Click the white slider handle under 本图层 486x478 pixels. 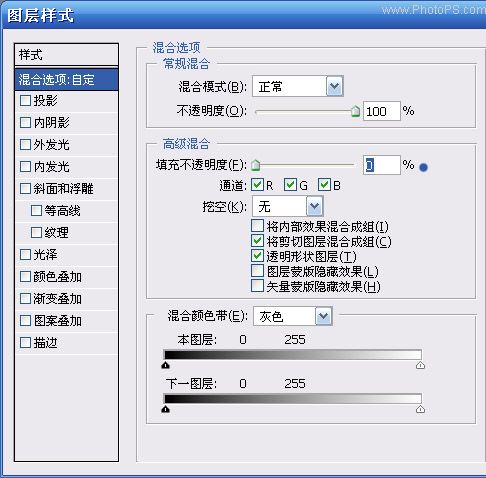(x=420, y=365)
